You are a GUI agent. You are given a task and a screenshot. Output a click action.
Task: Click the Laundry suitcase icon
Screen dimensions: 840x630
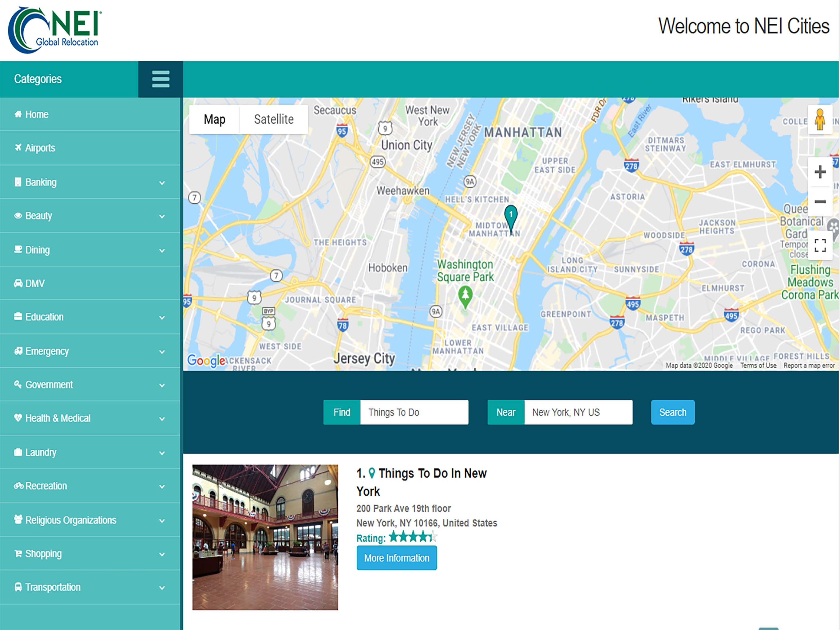[x=18, y=452]
